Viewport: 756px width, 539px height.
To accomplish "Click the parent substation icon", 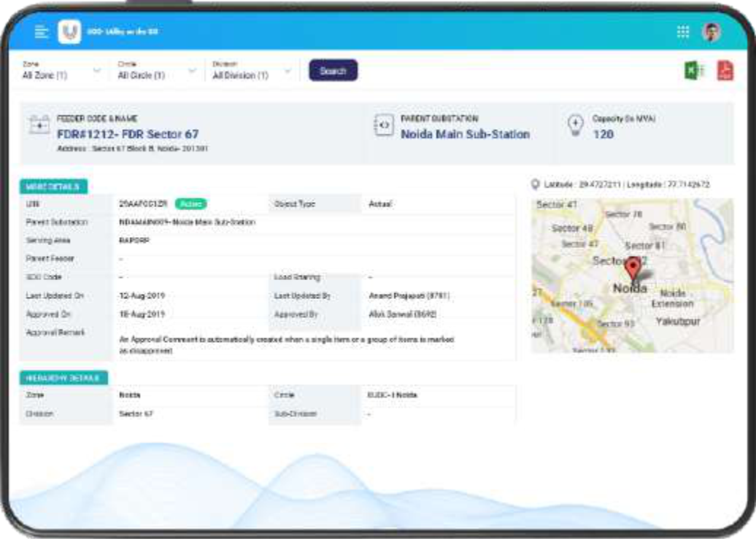I will [x=382, y=125].
